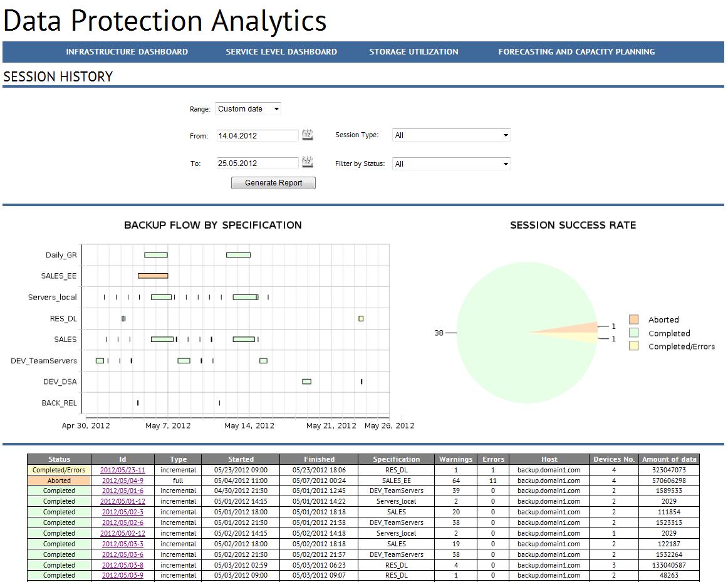Open the Range dropdown
This screenshot has width=728, height=582.
(x=247, y=108)
